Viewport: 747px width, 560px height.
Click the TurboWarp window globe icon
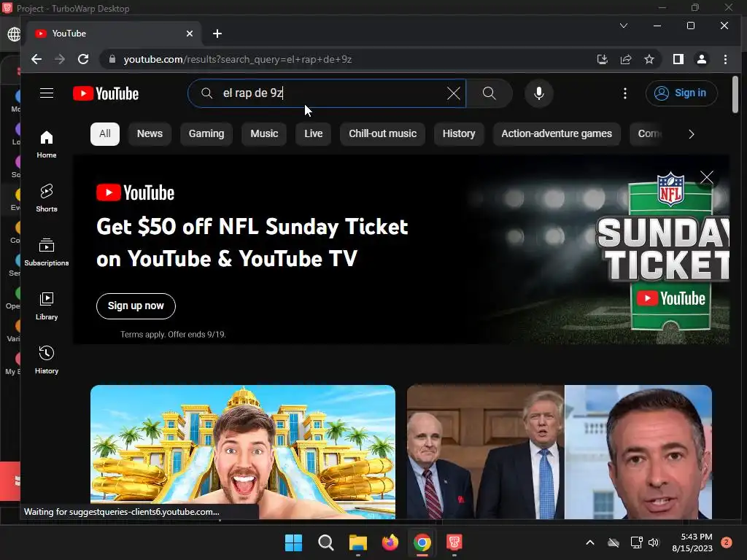pos(14,34)
